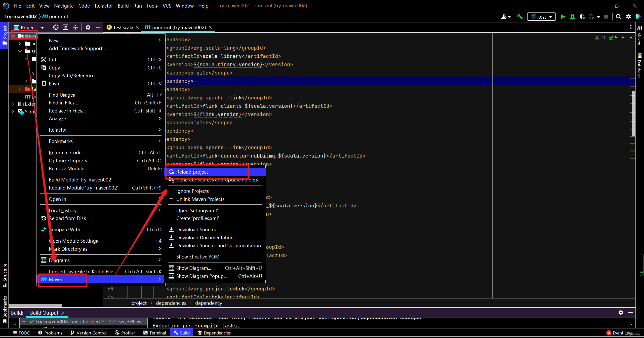The width and height of the screenshot is (644, 338).
Task: Open IDE settings gear in top toolbar
Action: pyautogui.click(x=628, y=17)
